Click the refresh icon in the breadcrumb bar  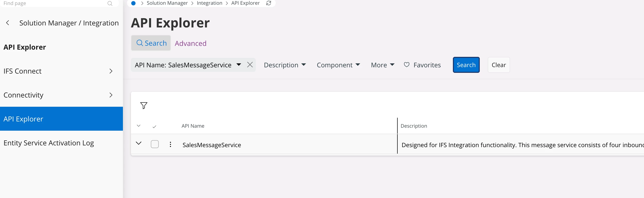pos(269,3)
